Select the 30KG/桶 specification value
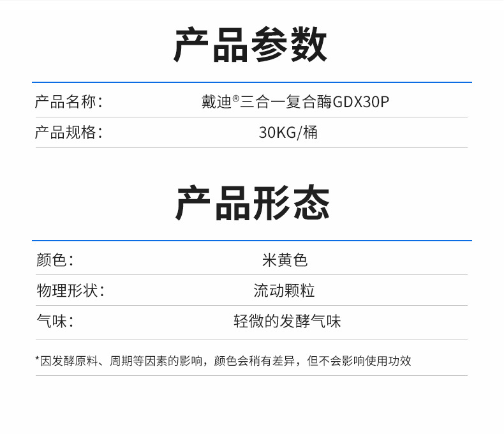Screen dimensions: 504x434 click(x=288, y=133)
